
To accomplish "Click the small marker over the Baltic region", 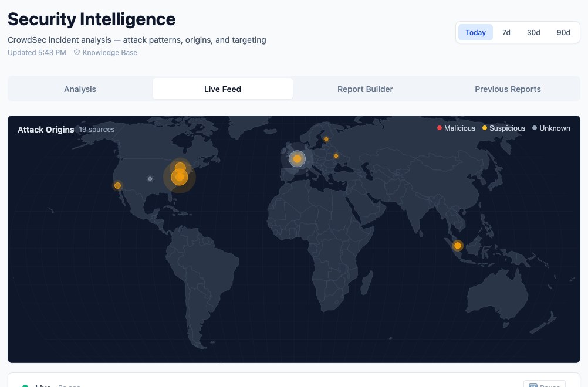I will pyautogui.click(x=326, y=140).
